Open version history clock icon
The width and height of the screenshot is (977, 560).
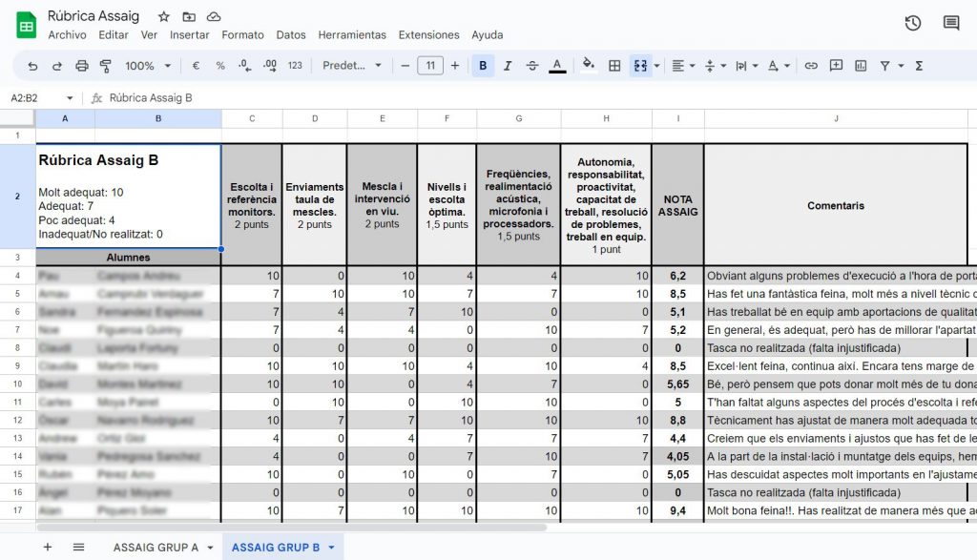[x=913, y=23]
